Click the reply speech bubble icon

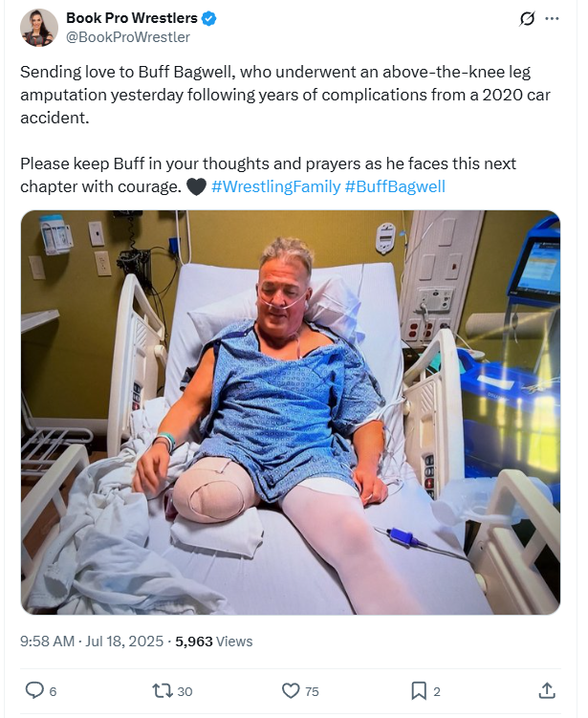(33, 690)
